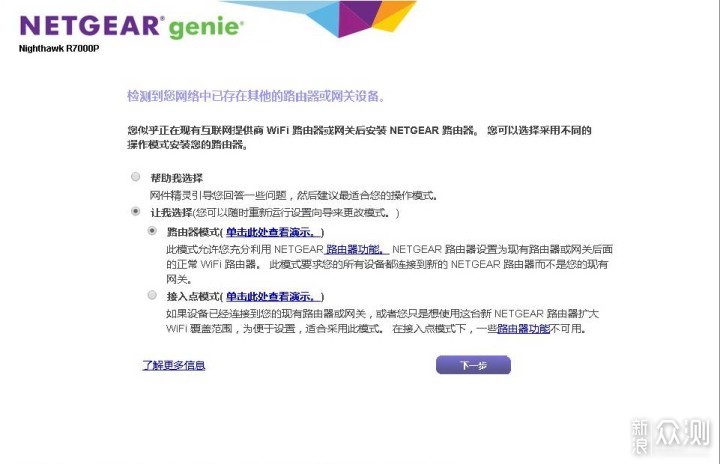Open 路由器功能 link in access point description
The image size is (720, 464).
click(523, 329)
